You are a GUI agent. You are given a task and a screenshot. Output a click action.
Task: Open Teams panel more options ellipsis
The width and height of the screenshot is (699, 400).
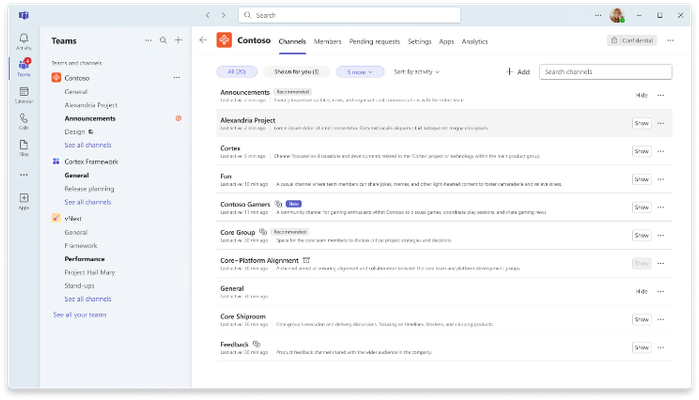pos(148,40)
